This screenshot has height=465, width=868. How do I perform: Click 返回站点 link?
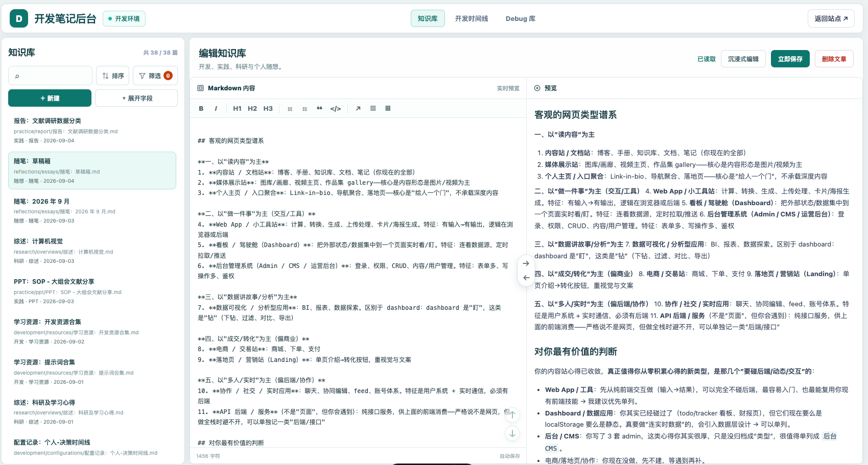[x=831, y=19]
